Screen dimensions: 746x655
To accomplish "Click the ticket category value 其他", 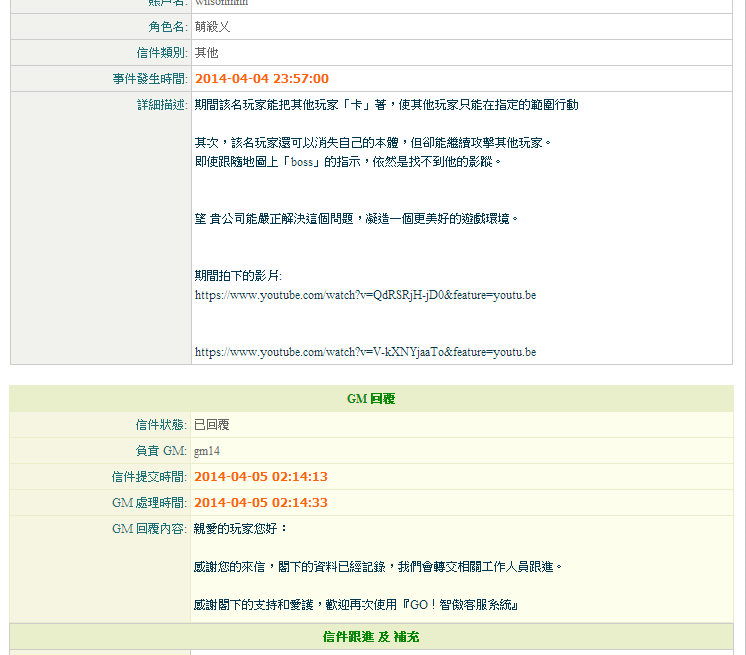I will point(206,53).
